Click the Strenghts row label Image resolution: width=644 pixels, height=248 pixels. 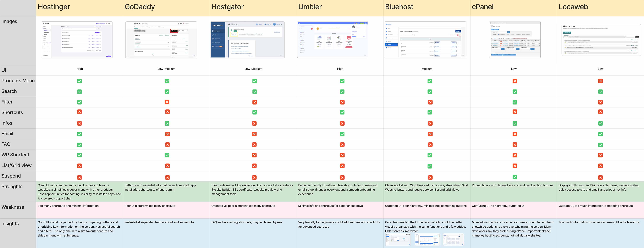(x=12, y=187)
